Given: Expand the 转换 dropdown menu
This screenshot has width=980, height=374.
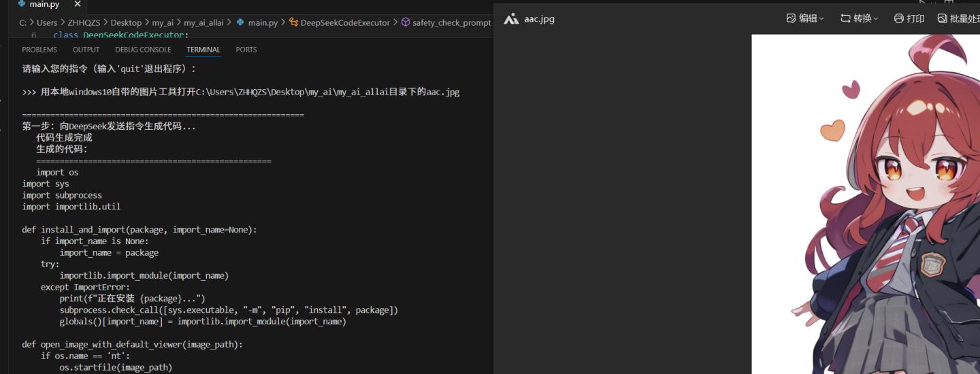Looking at the screenshot, I should (859, 18).
